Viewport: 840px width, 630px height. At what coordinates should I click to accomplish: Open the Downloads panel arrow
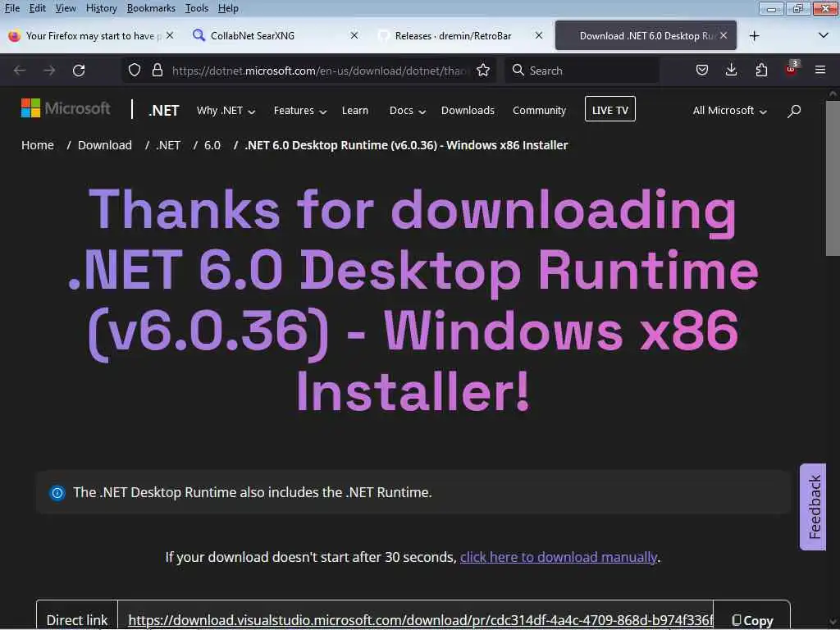coord(731,71)
